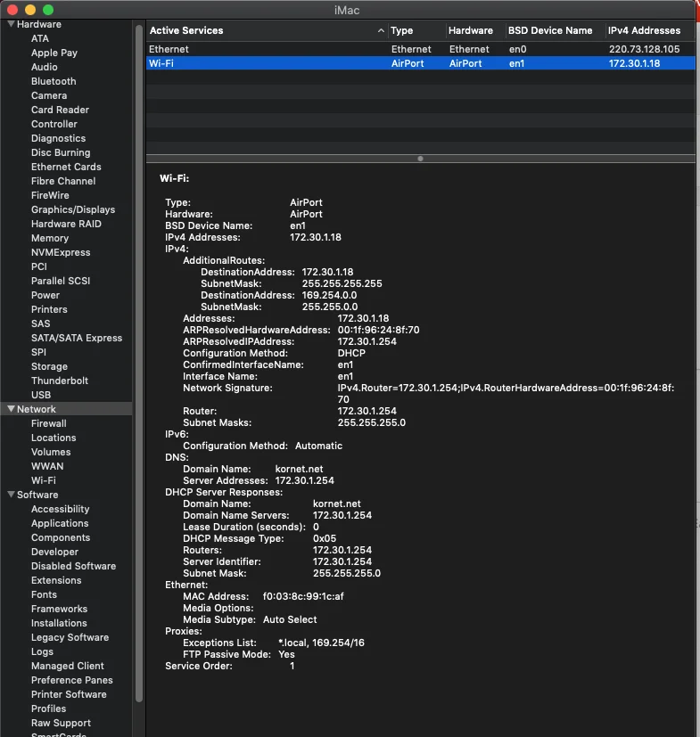The width and height of the screenshot is (700, 737).
Task: Select Components under Software
Action: 61,537
